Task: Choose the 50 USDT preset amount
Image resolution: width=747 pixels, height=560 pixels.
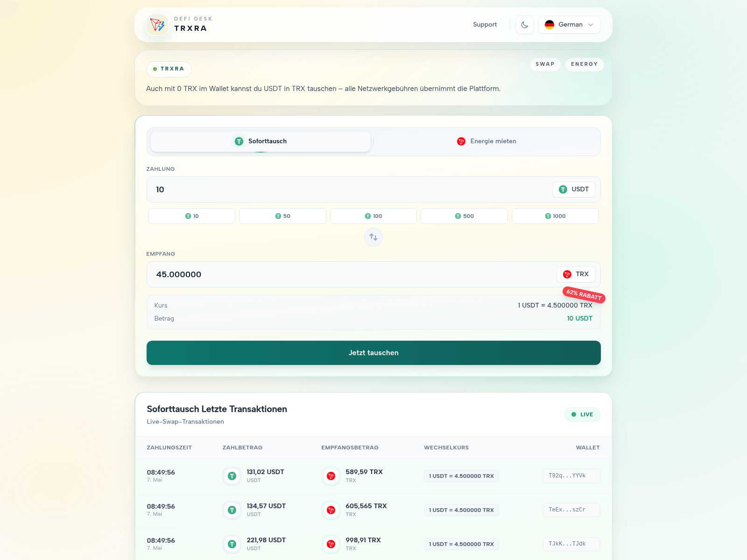Action: click(x=282, y=216)
